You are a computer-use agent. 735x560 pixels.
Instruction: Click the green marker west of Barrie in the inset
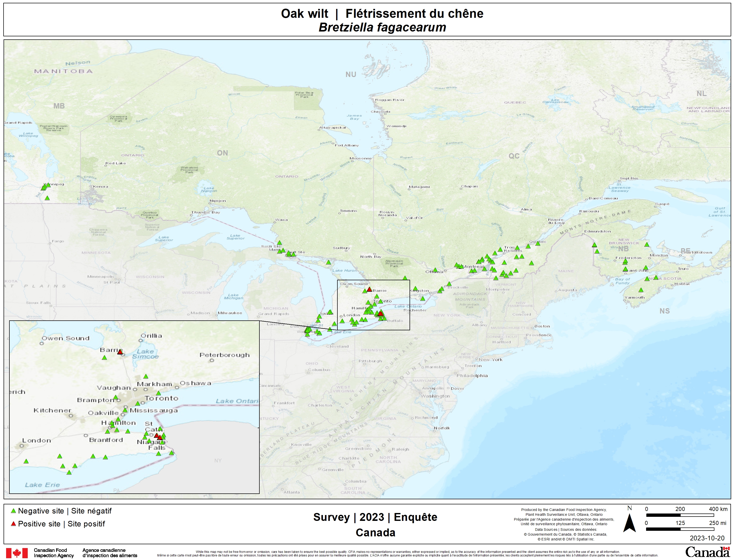click(x=104, y=358)
